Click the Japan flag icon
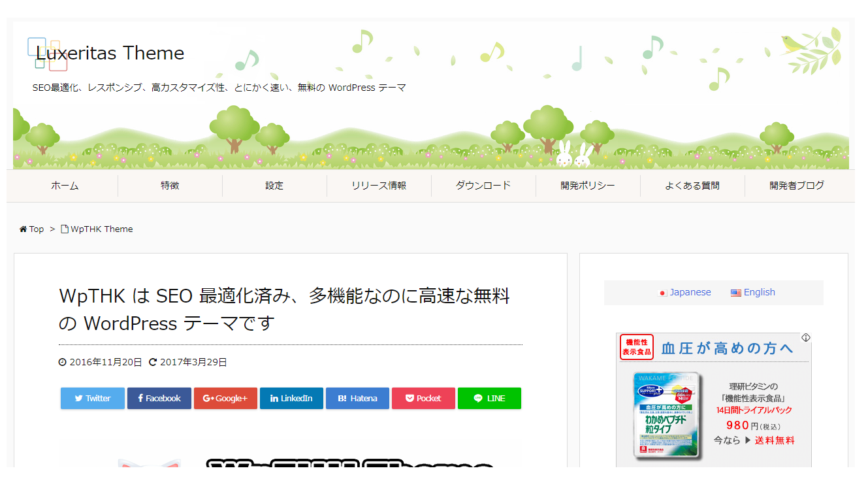 tap(662, 293)
